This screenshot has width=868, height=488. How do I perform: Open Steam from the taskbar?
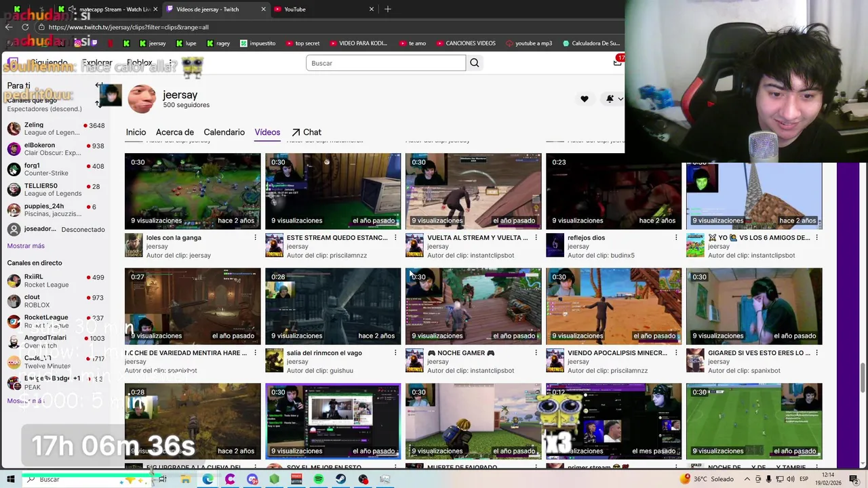[x=341, y=479]
